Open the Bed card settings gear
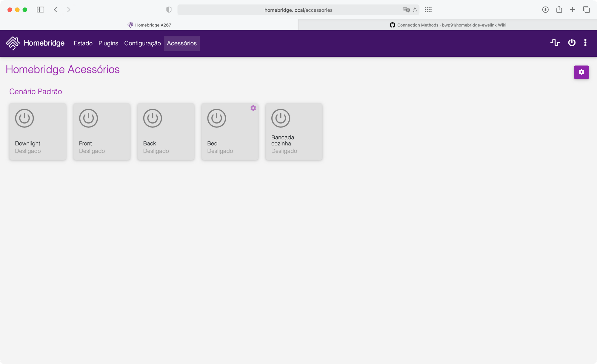Image resolution: width=597 pixels, height=364 pixels. coord(253,108)
